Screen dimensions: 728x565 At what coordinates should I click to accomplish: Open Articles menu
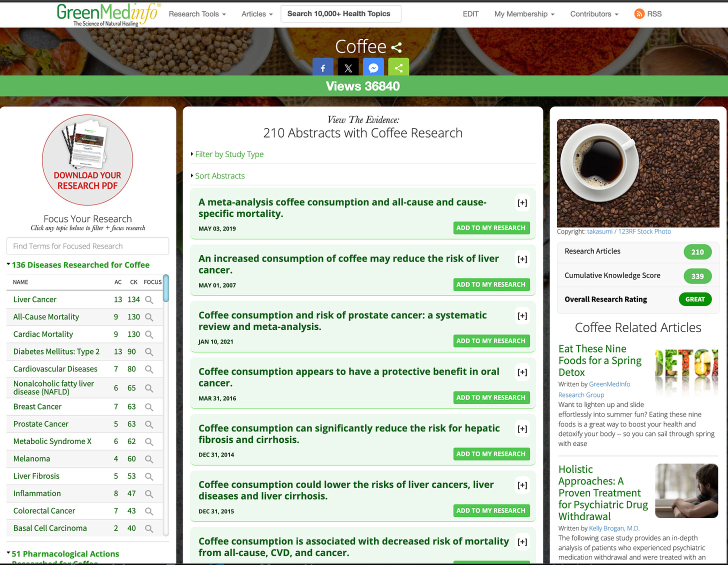click(257, 14)
